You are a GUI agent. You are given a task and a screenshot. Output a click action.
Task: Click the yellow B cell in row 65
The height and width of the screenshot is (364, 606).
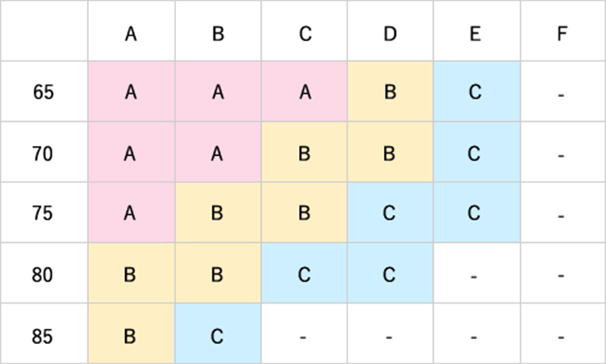click(390, 92)
